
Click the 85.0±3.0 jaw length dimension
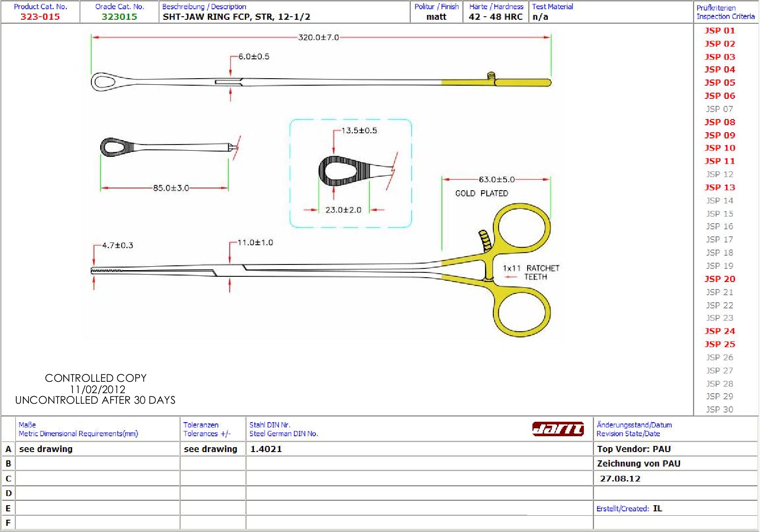[171, 188]
